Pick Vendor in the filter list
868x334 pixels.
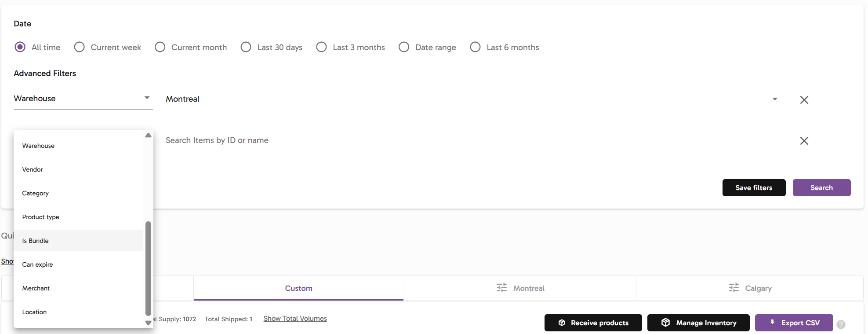33,169
